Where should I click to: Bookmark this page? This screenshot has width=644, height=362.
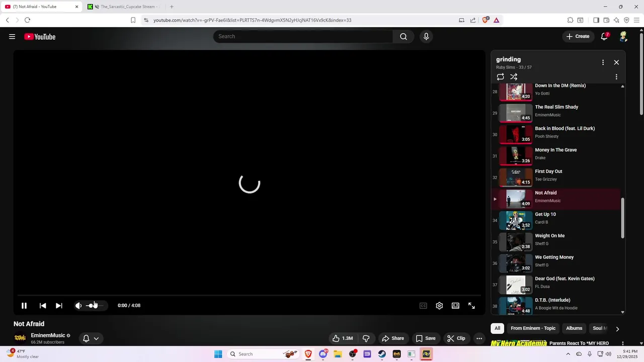[133, 20]
